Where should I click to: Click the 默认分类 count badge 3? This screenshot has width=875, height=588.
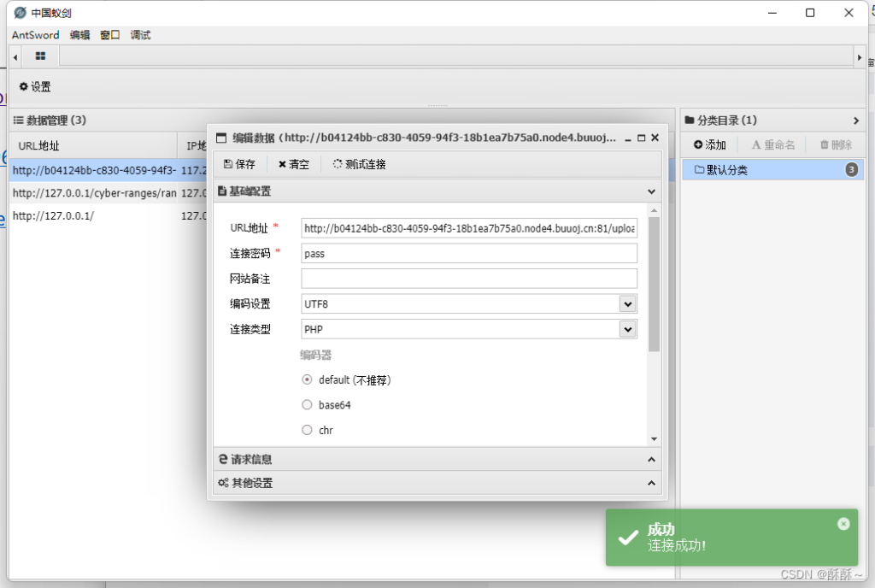[x=852, y=169]
